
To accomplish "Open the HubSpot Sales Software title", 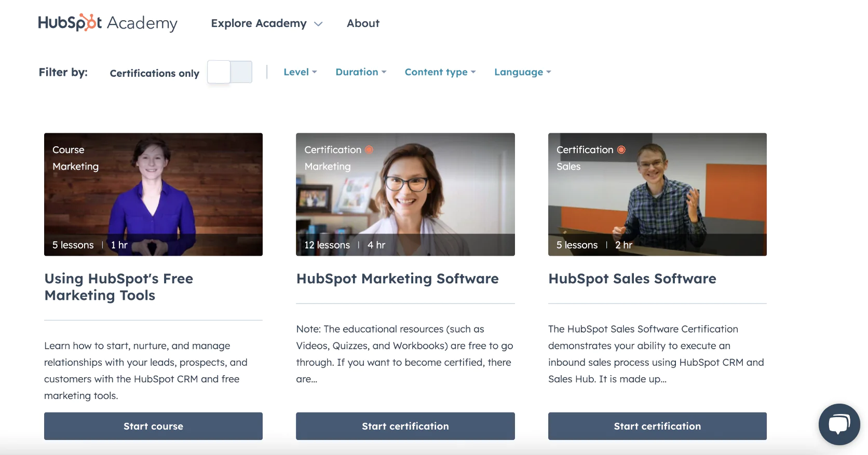I will [x=632, y=279].
